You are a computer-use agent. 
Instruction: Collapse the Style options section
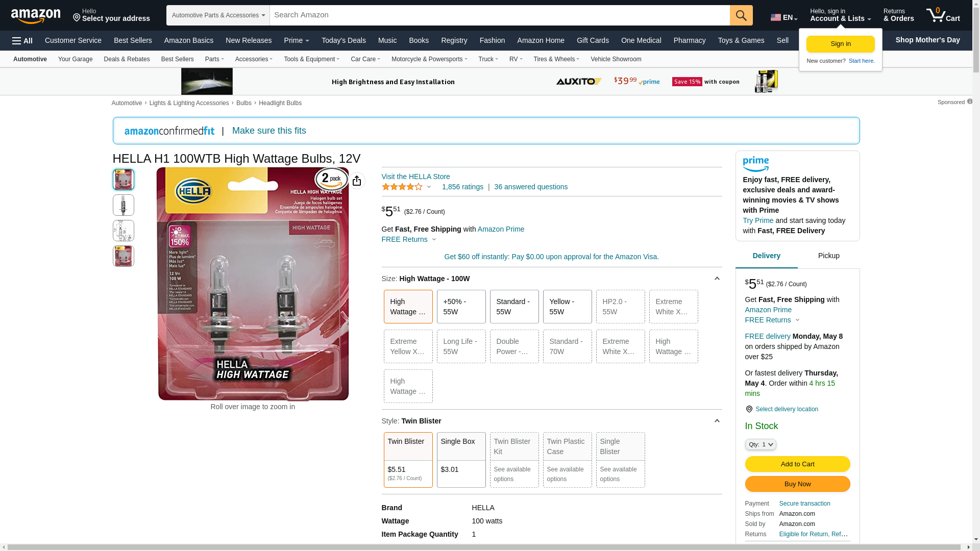click(717, 421)
